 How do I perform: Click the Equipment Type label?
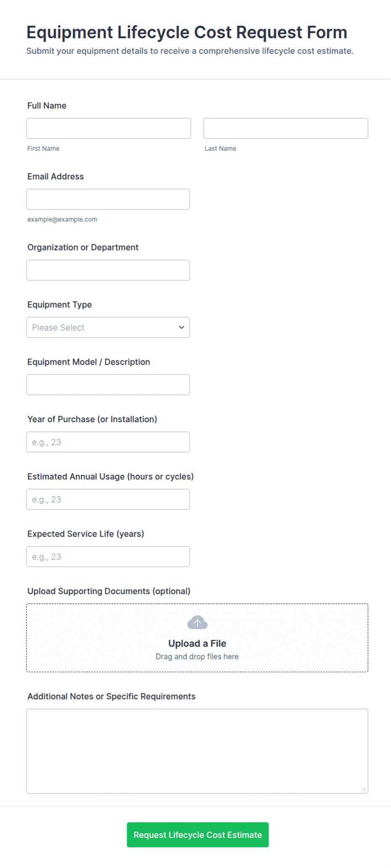pyautogui.click(x=59, y=305)
